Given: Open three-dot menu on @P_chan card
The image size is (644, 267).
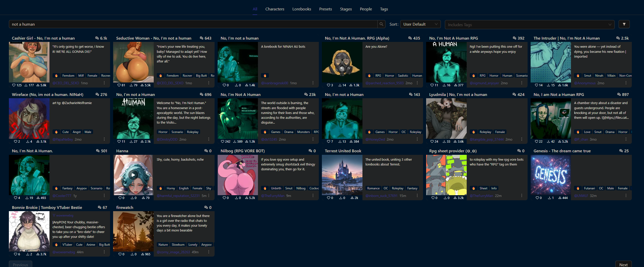Looking at the screenshot, I should pyautogui.click(x=626, y=139).
